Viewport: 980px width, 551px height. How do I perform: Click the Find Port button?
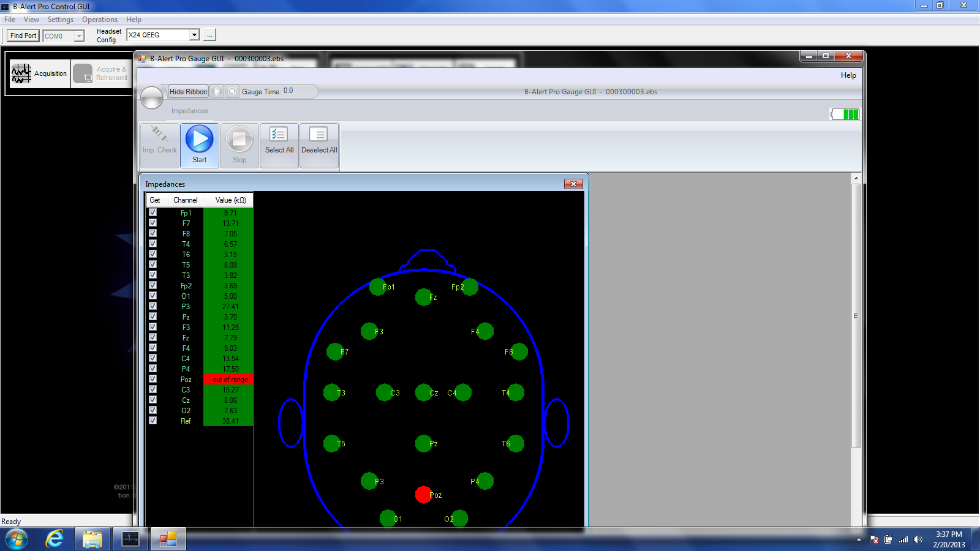(23, 36)
